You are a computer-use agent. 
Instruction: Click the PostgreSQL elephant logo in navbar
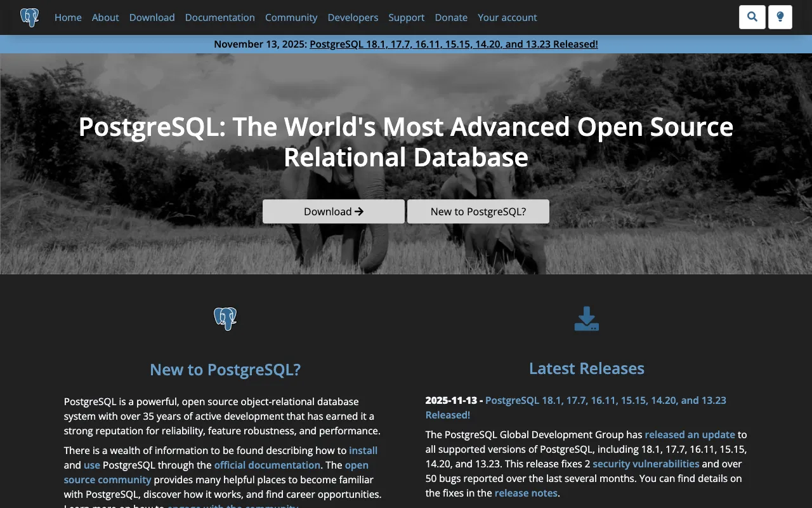tap(30, 17)
